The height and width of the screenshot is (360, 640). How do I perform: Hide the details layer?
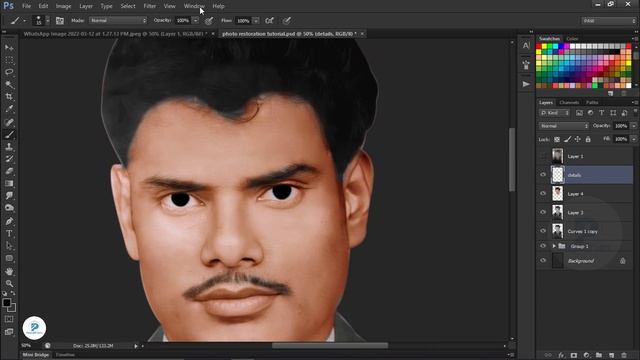point(543,175)
